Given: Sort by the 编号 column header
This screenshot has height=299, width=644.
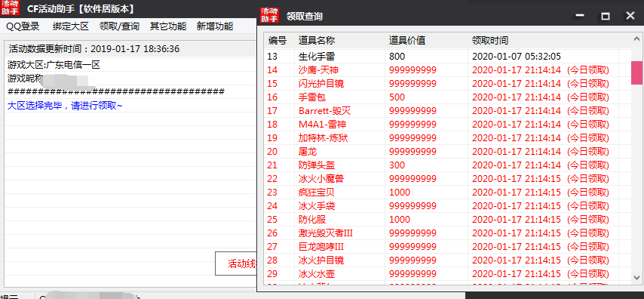Looking at the screenshot, I should (279, 40).
